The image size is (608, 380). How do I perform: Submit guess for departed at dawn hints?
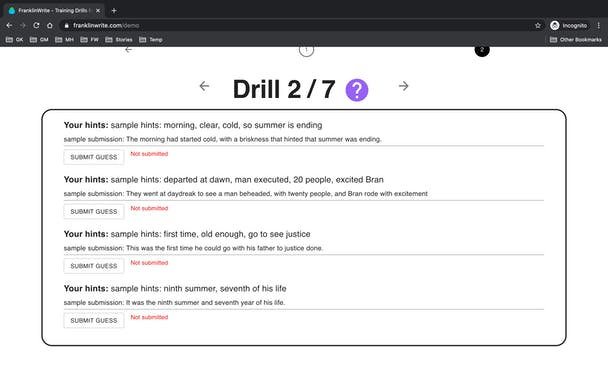tap(94, 211)
